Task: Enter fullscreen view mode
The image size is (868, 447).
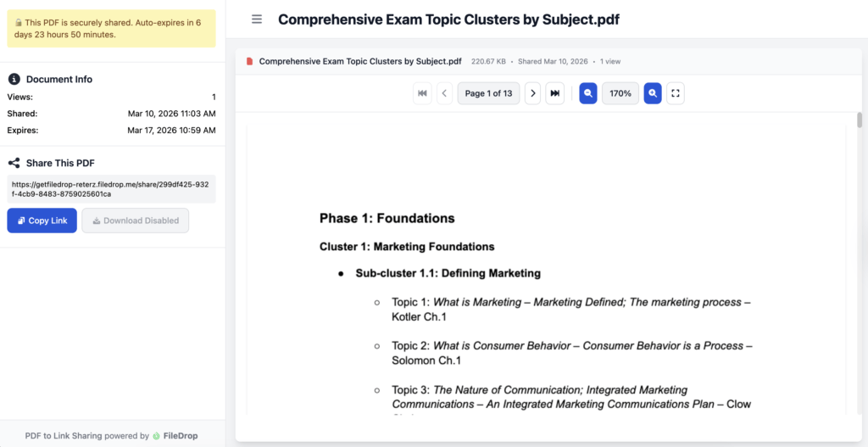Action: (676, 93)
